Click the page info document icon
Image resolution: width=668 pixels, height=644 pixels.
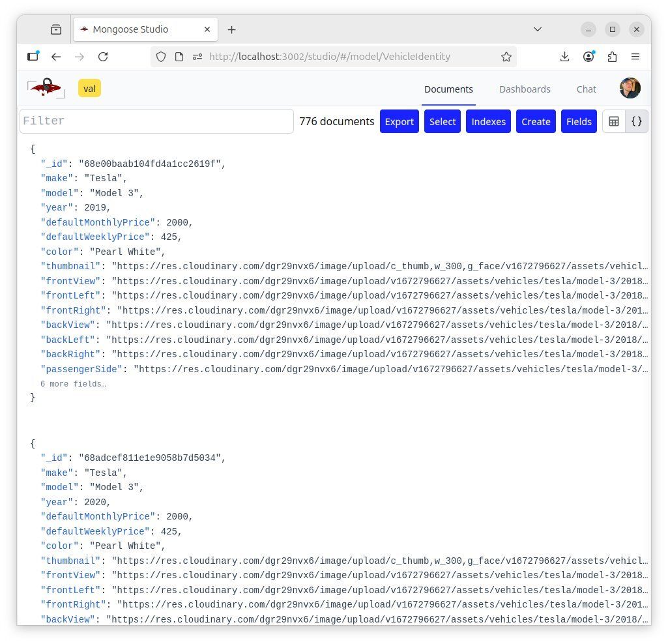pos(179,57)
